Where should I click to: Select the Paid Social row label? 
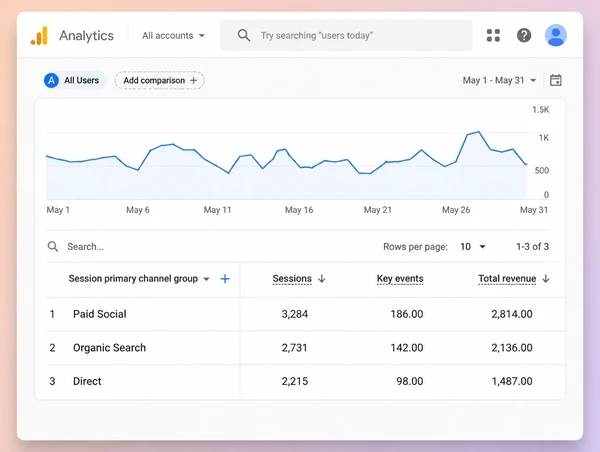99,314
